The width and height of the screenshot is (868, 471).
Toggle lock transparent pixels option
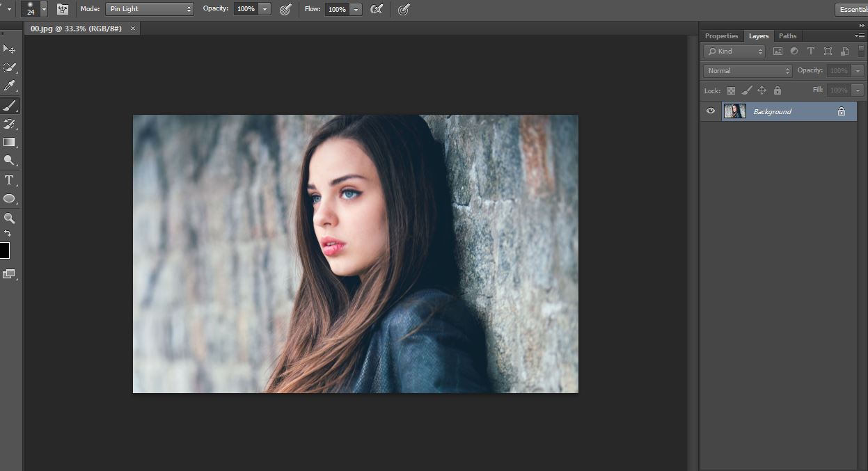(x=731, y=90)
